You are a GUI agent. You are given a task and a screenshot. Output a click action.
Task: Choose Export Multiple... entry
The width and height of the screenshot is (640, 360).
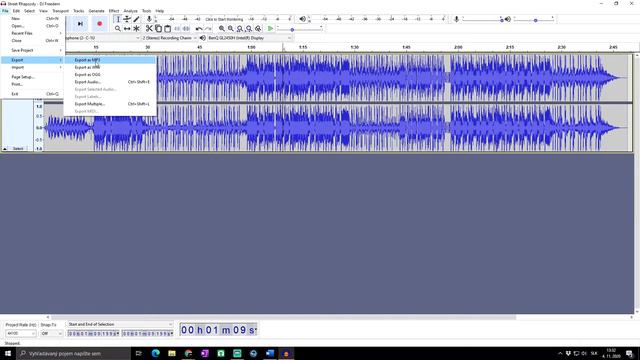(110, 104)
